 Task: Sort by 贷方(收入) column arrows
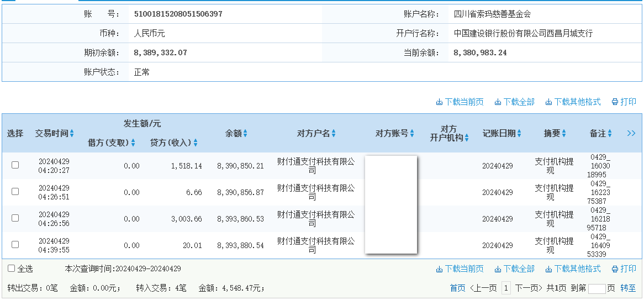[196, 143]
